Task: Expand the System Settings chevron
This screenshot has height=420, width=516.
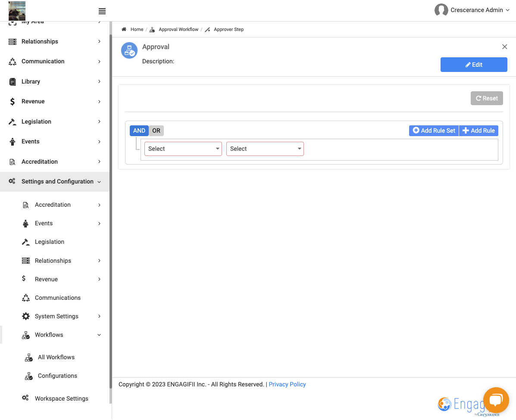Action: (x=100, y=316)
